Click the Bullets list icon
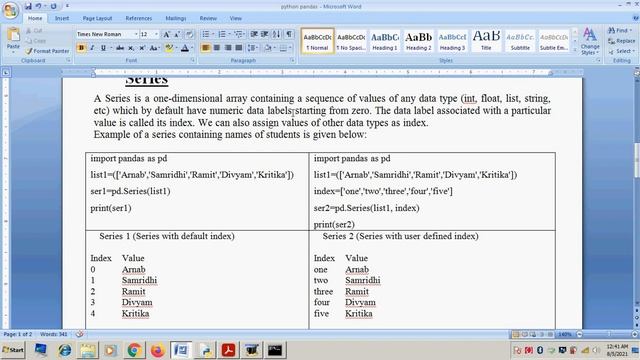The height and width of the screenshot is (360, 640). [206, 34]
